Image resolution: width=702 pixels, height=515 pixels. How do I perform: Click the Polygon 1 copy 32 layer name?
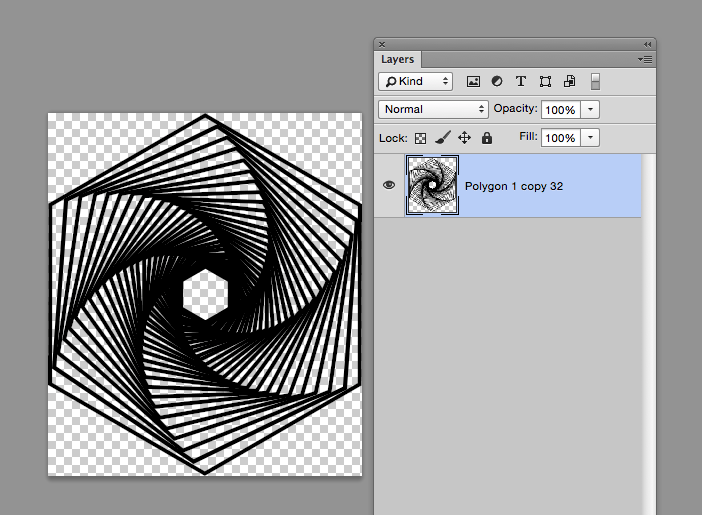point(514,186)
